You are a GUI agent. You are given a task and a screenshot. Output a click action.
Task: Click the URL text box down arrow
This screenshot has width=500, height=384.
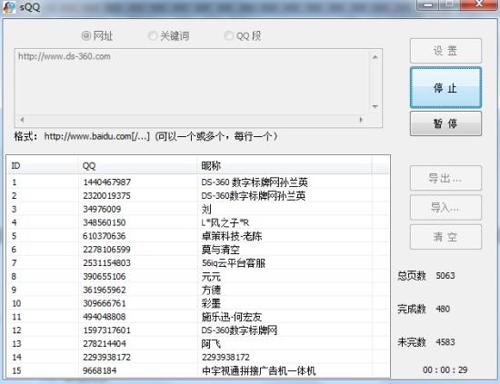[x=375, y=107]
